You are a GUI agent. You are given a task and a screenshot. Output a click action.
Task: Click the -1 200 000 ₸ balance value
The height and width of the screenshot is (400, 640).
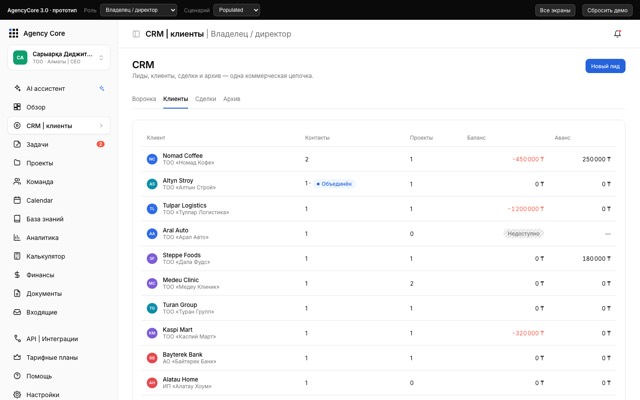pos(526,209)
